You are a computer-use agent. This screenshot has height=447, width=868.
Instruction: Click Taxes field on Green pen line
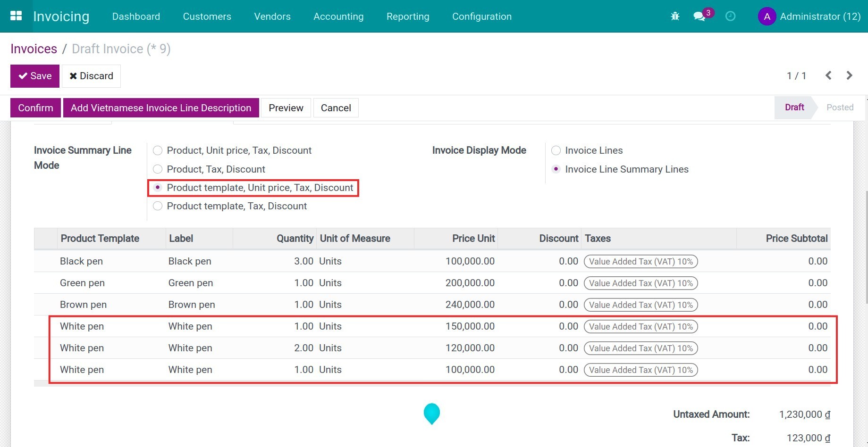640,283
